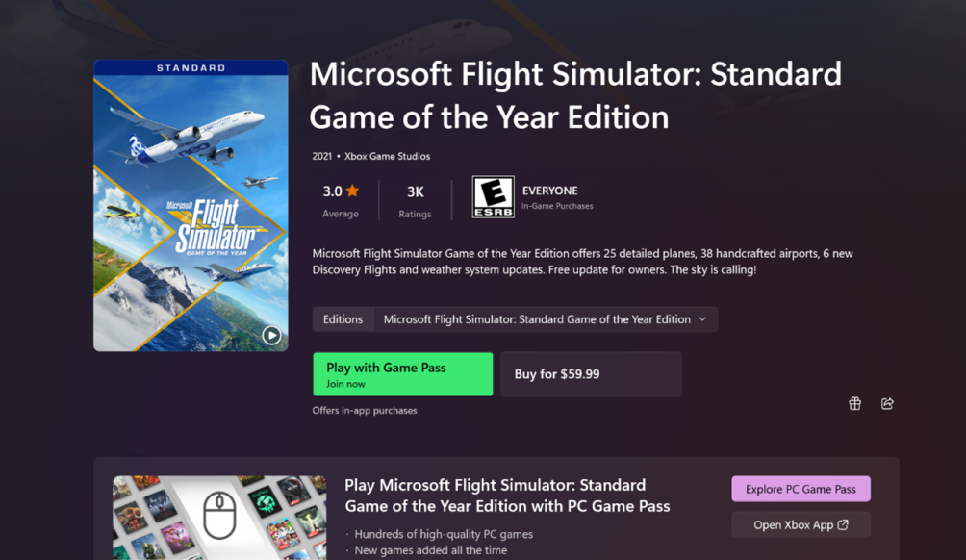The image size is (966, 560).
Task: Click the ESRB Everyone rating icon
Action: coord(493,197)
